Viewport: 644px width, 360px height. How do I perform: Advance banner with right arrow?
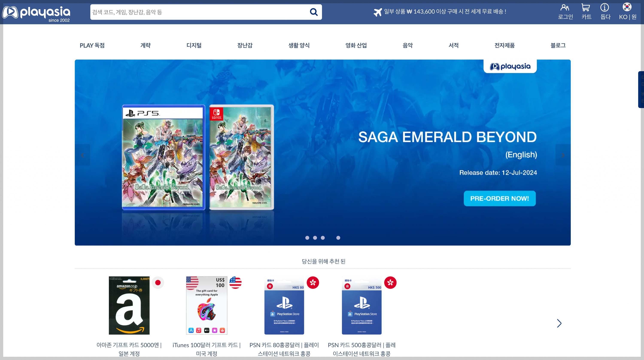coord(563,155)
